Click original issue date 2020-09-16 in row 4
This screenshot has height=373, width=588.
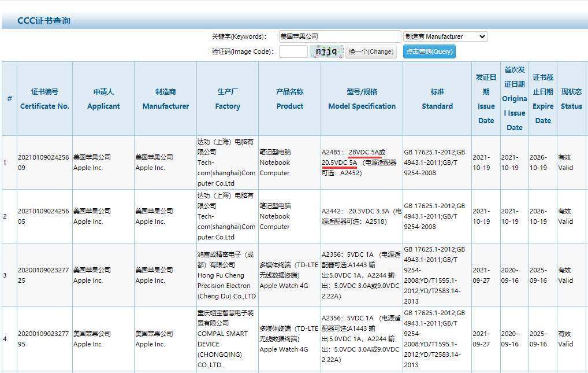(510, 338)
